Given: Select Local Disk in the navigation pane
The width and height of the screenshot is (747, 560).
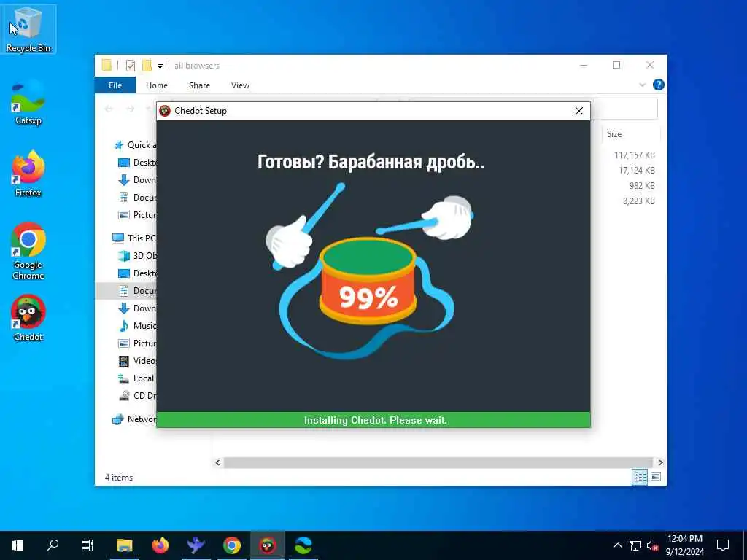Looking at the screenshot, I should point(136,378).
